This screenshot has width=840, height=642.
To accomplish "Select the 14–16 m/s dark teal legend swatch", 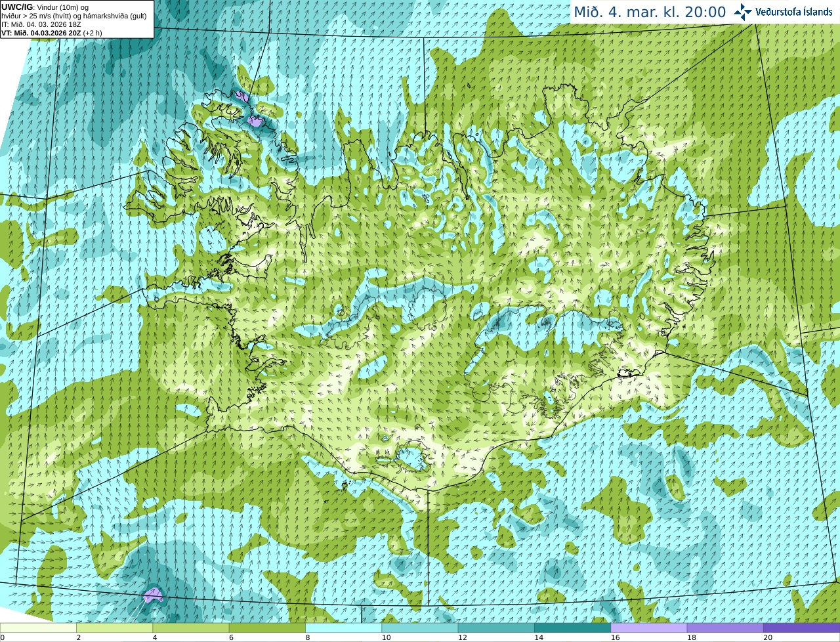I will click(x=572, y=628).
